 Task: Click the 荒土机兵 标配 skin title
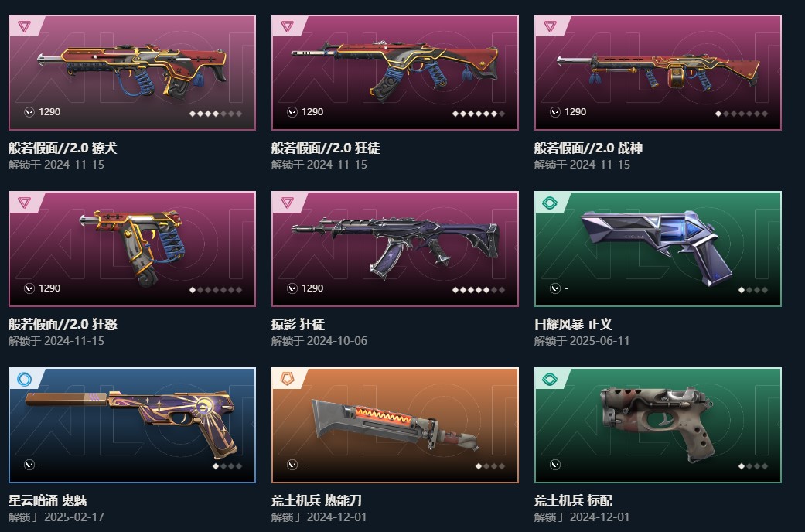pos(574,500)
